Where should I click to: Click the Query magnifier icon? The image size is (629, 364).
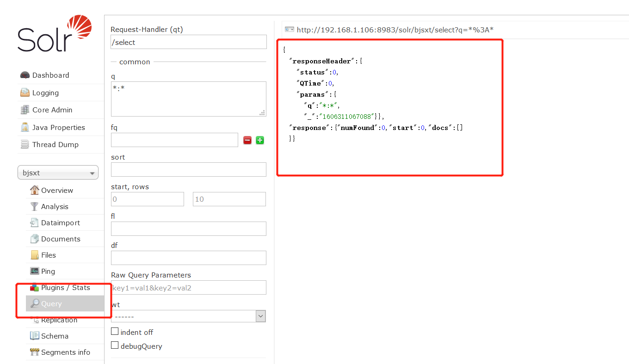34,303
